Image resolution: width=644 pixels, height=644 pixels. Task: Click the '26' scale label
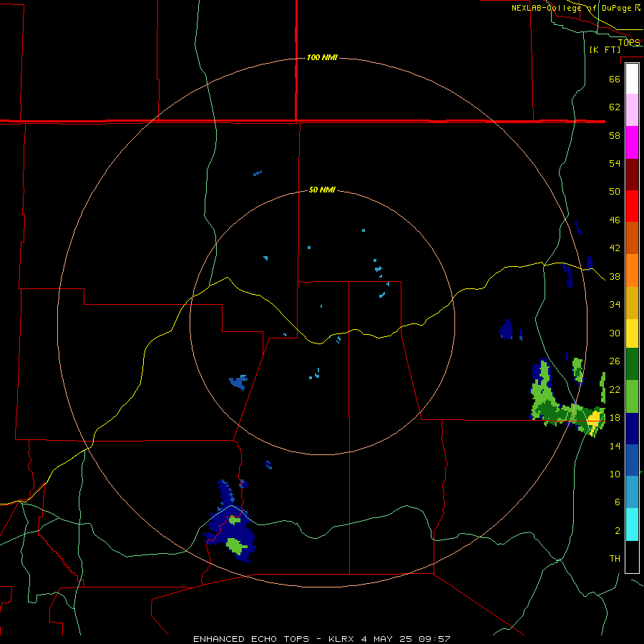tap(615, 361)
